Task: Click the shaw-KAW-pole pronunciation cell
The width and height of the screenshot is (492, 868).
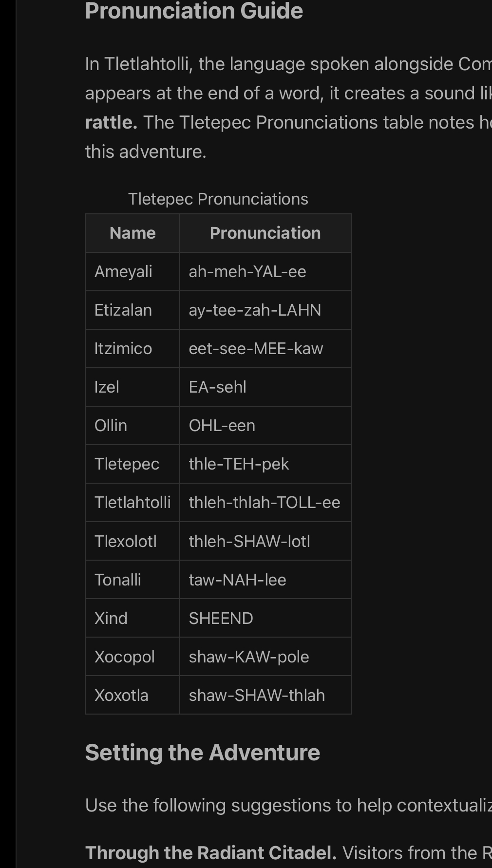Action: coord(248,657)
